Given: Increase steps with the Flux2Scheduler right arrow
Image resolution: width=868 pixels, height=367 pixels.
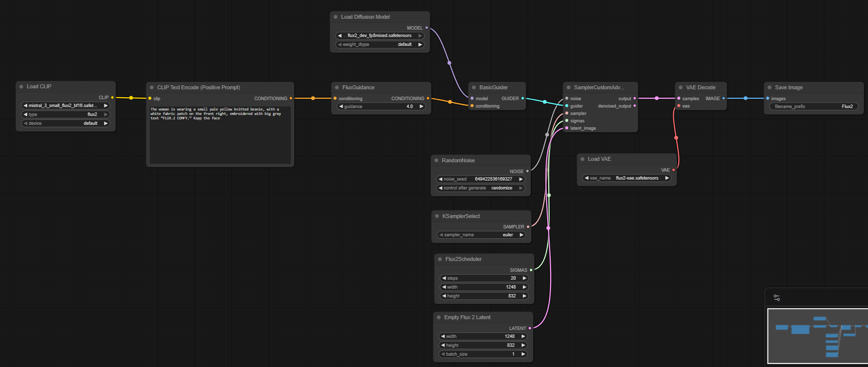Looking at the screenshot, I should point(524,278).
